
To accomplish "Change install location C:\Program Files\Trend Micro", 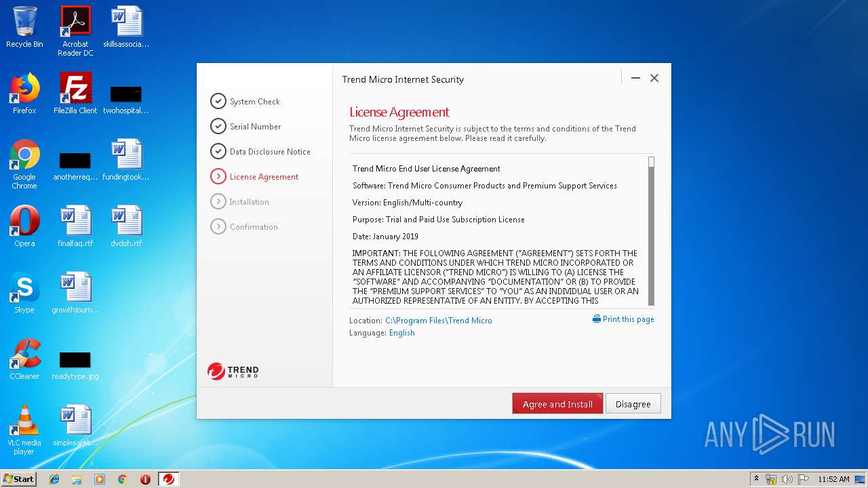I will [439, 321].
